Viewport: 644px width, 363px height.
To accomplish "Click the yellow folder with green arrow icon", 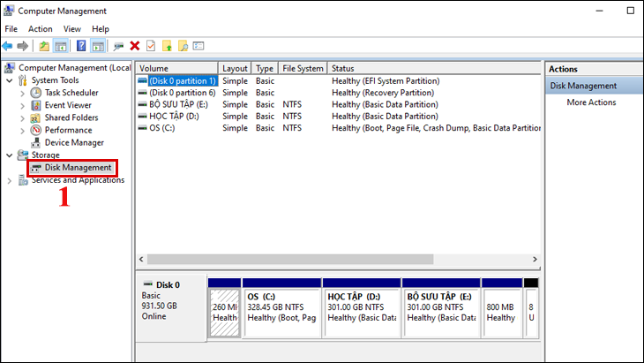I will click(x=167, y=46).
